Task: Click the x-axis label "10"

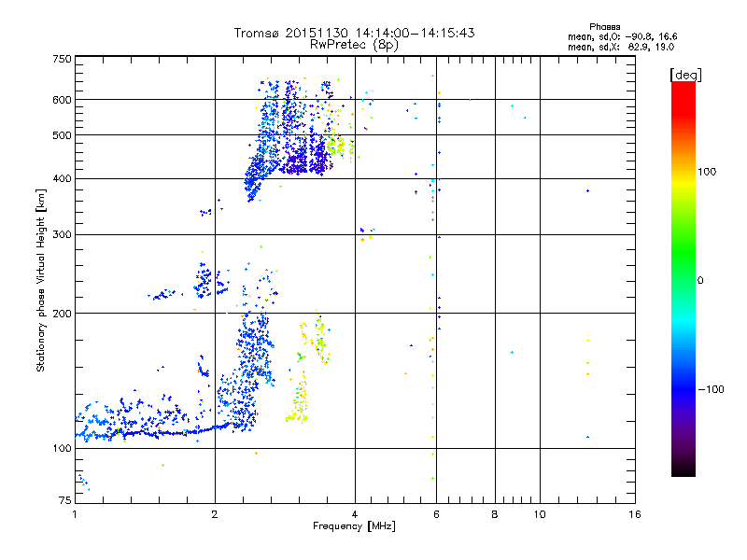Action: (540, 514)
